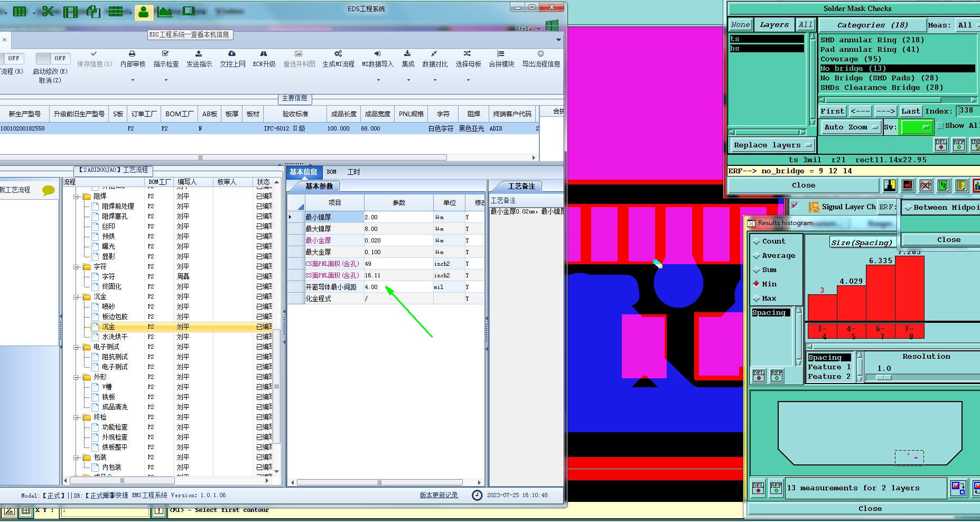
Task: Click the Resolution slider handle
Action: click(x=884, y=378)
